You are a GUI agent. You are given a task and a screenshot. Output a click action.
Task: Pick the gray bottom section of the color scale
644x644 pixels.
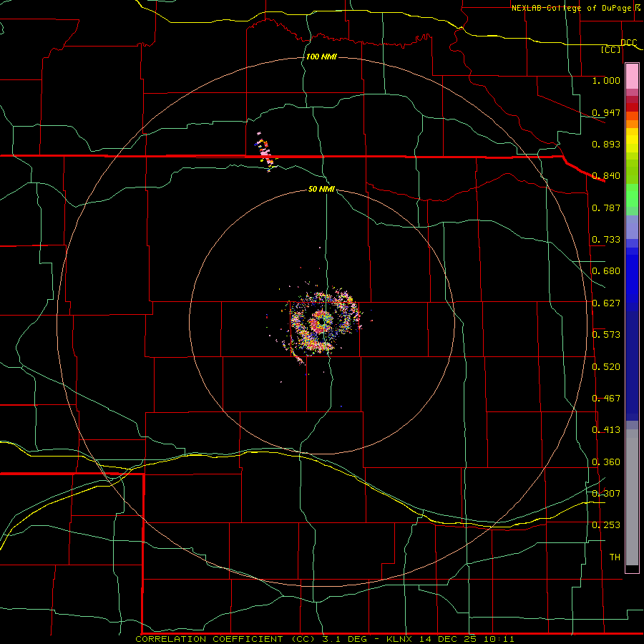point(632,497)
